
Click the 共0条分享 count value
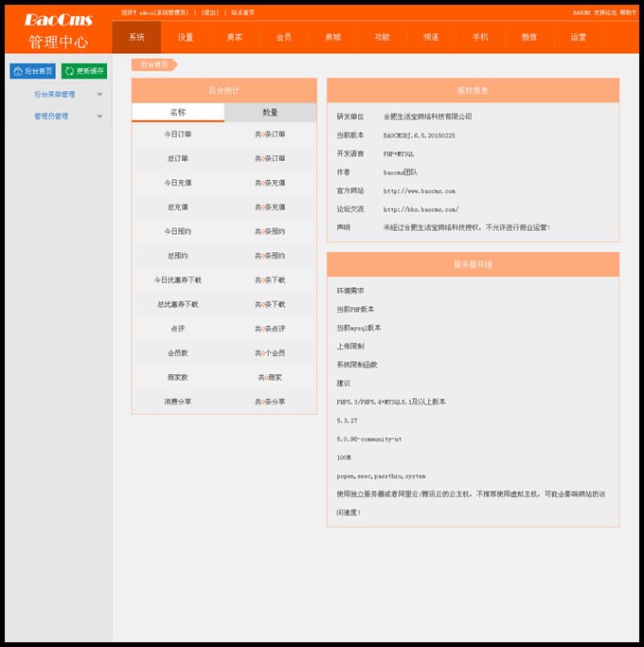pos(270,402)
